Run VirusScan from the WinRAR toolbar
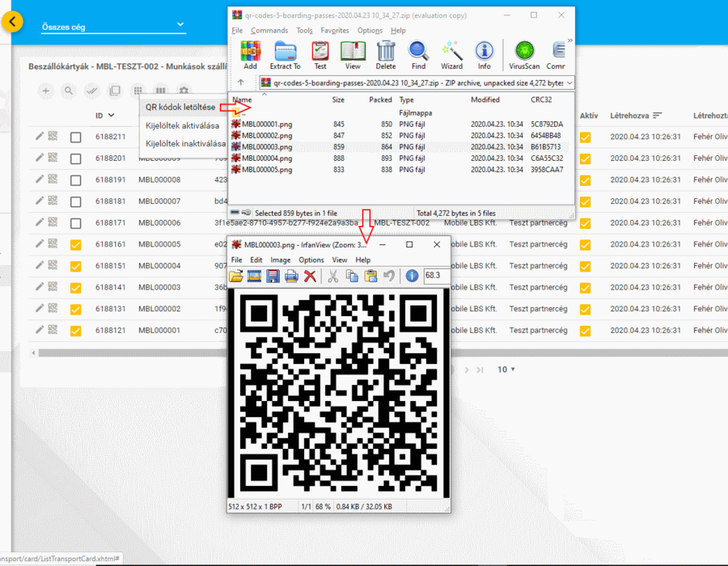Viewport: 728px width, 566px height. pyautogui.click(x=524, y=55)
